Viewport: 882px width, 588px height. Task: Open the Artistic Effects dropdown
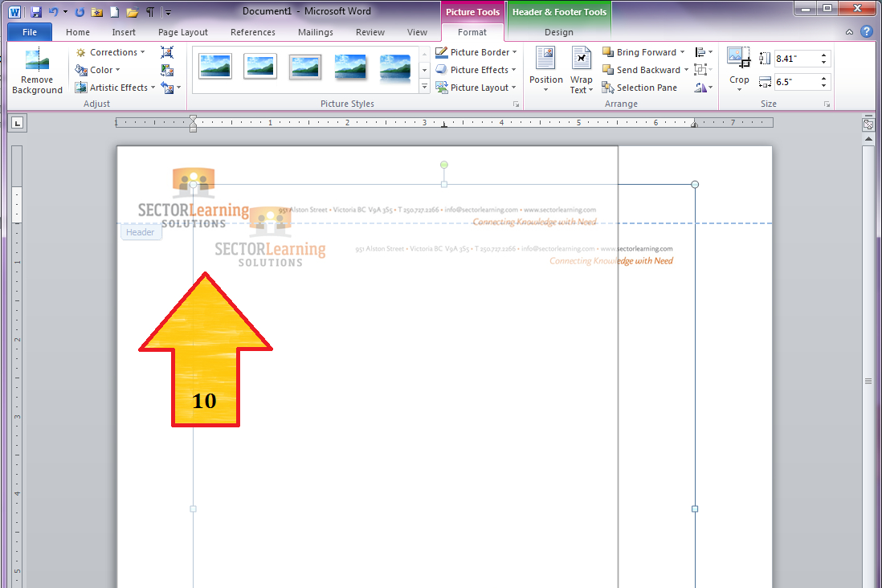coord(114,88)
